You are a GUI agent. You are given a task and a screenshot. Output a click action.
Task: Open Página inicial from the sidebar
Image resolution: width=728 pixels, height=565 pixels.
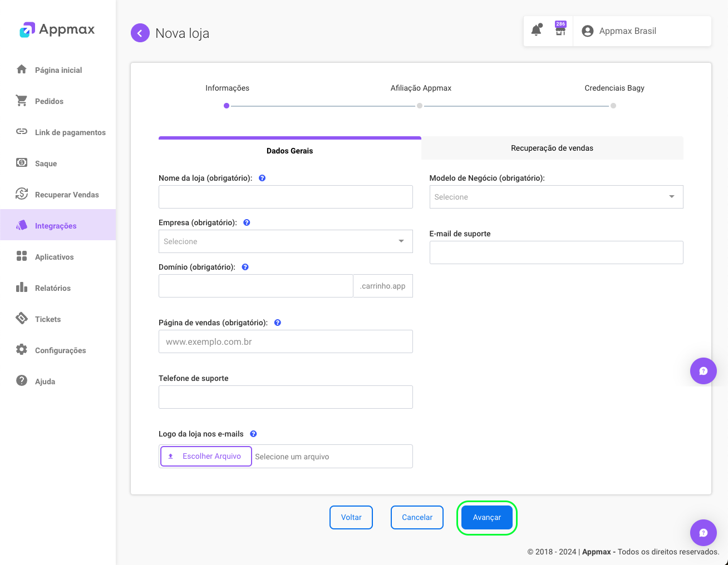pos(58,70)
